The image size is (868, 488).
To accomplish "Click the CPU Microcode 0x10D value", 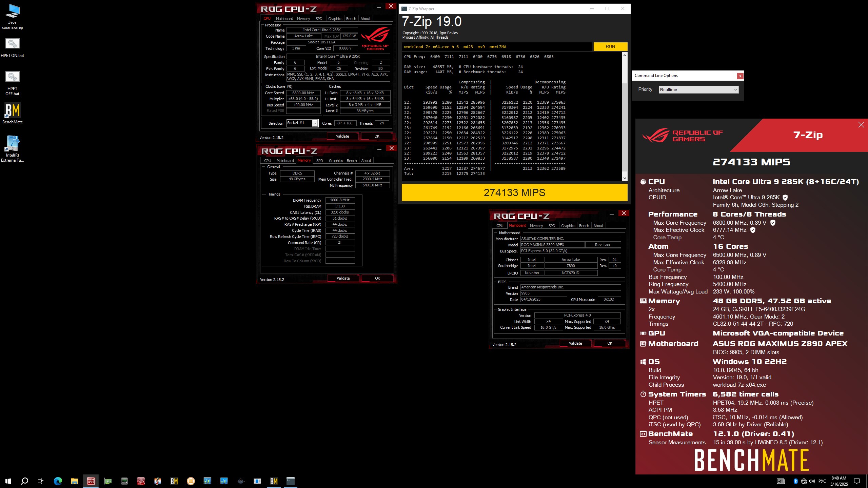I will (x=609, y=299).
